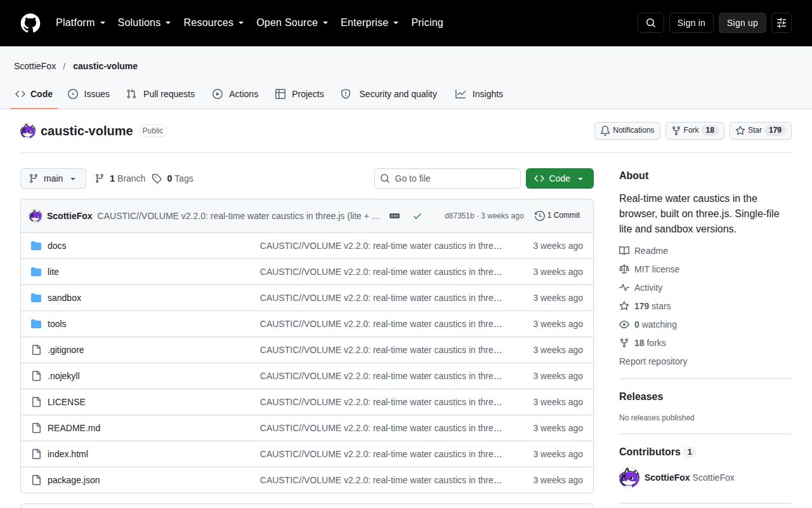Click the .gitignore file icon

tap(36, 350)
